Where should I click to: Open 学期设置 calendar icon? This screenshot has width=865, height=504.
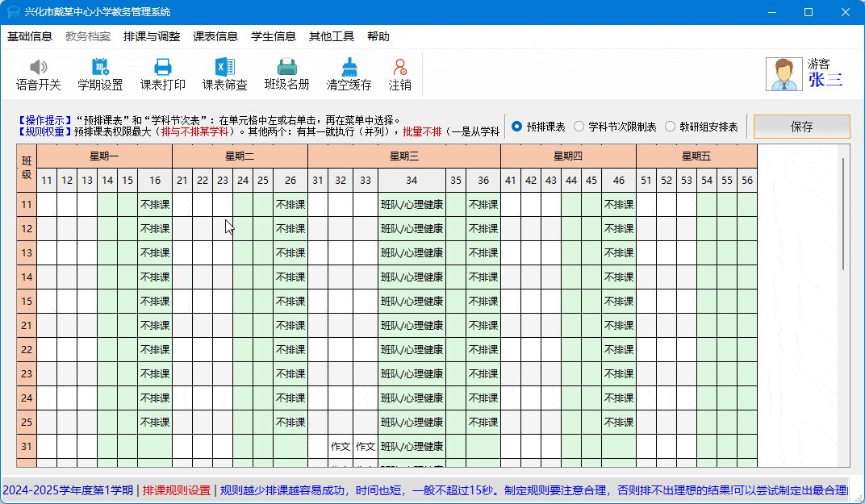click(100, 68)
